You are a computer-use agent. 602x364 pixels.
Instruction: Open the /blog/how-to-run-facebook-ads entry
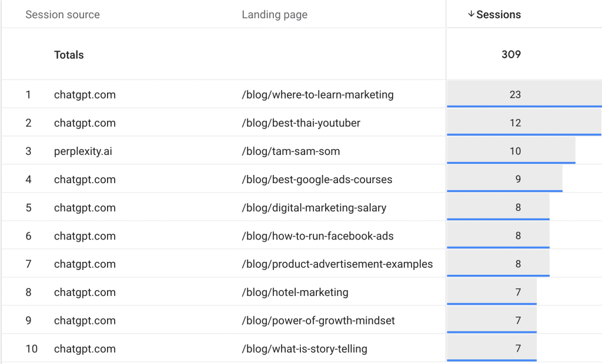click(317, 236)
